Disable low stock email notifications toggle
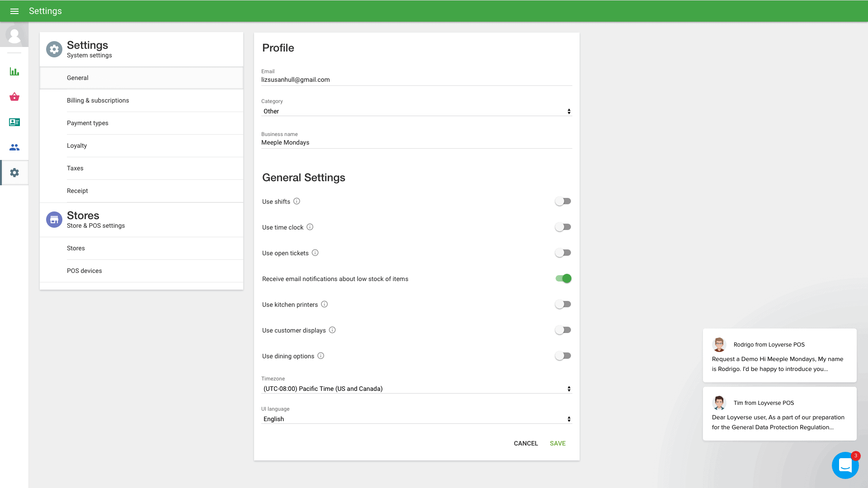The width and height of the screenshot is (868, 488). [x=563, y=279]
